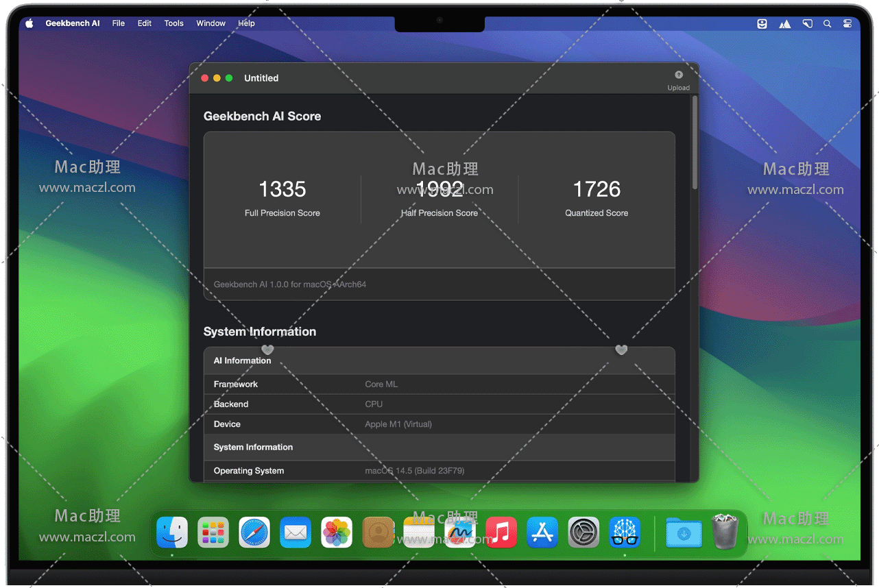Viewport: 879px width, 588px height.
Task: Open System Settings from the Dock
Action: click(x=583, y=532)
